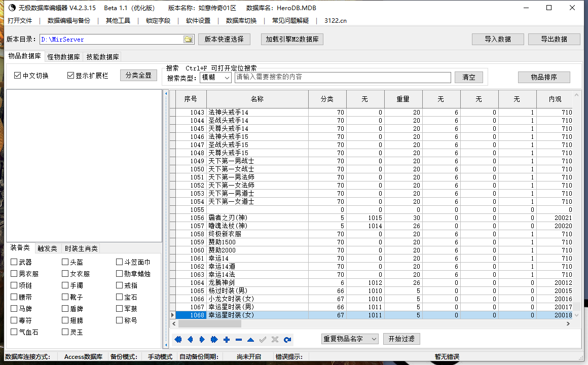Click the post edit checkmark icon
The width and height of the screenshot is (588, 365).
263,340
